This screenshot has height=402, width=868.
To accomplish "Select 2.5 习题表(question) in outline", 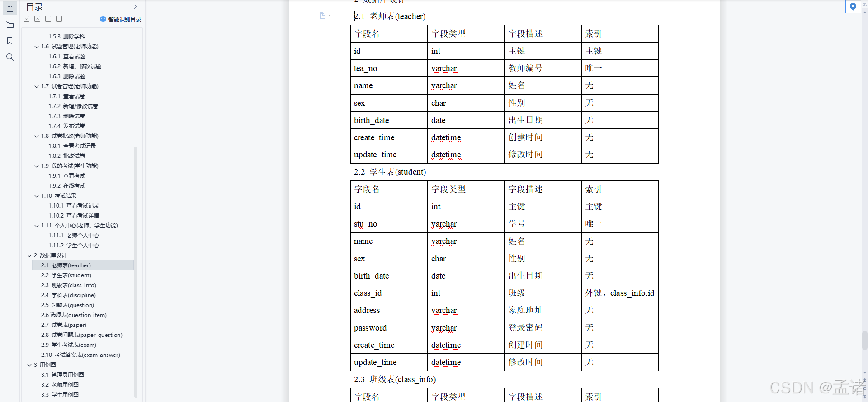I will click(67, 305).
